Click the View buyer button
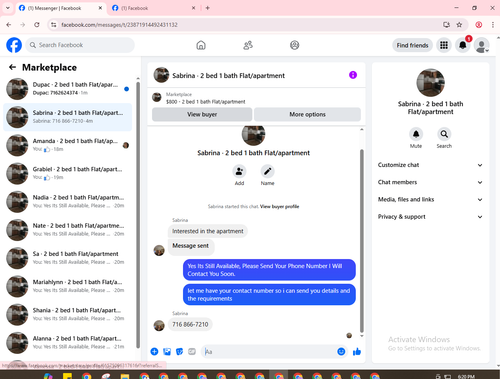500x379 pixels. pos(202,114)
